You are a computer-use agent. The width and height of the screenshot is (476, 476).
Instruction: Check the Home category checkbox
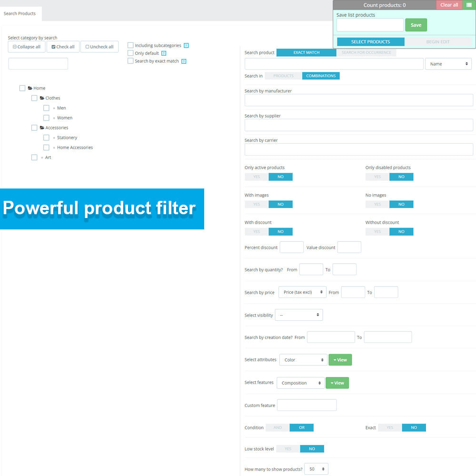pyautogui.click(x=22, y=88)
